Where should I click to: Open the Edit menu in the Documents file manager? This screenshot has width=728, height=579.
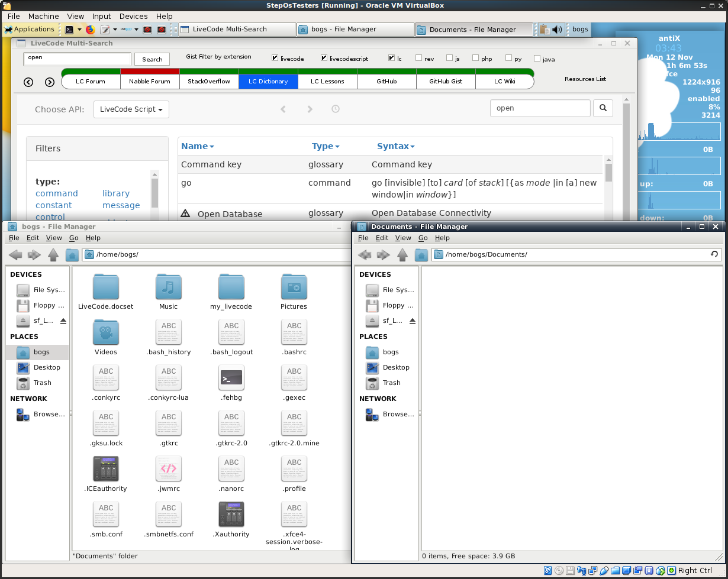click(382, 238)
